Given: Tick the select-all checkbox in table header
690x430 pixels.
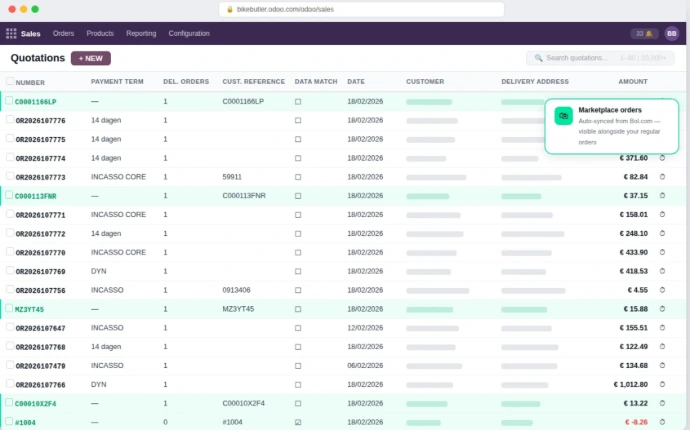Looking at the screenshot, I should tap(10, 81).
